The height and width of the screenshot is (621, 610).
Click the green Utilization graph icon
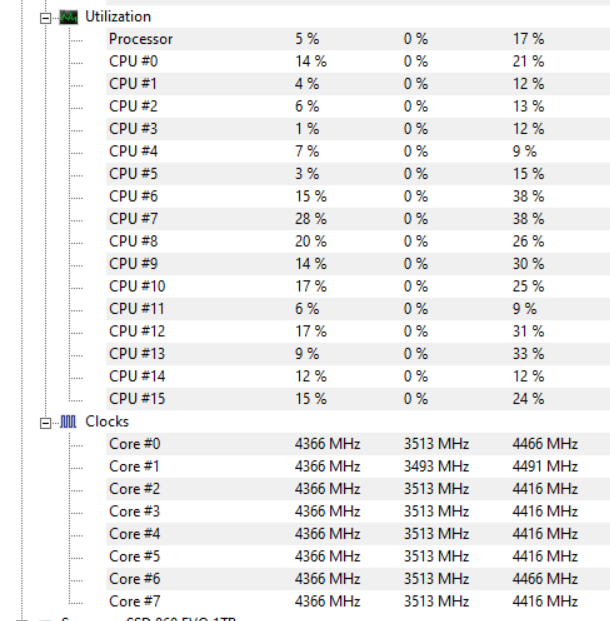tap(69, 17)
